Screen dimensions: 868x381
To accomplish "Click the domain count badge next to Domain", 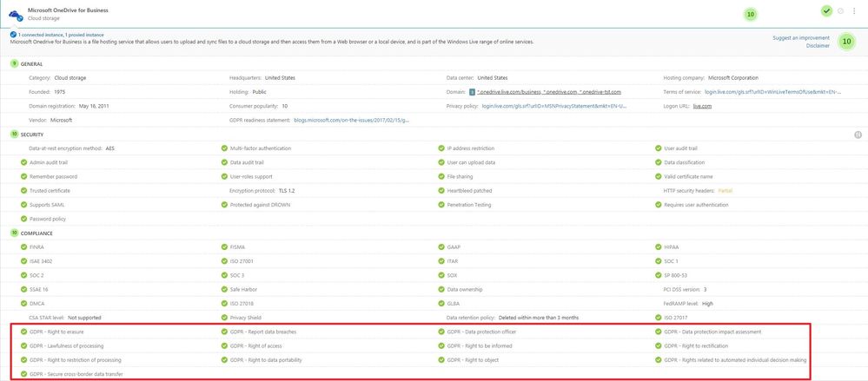I will click(472, 92).
